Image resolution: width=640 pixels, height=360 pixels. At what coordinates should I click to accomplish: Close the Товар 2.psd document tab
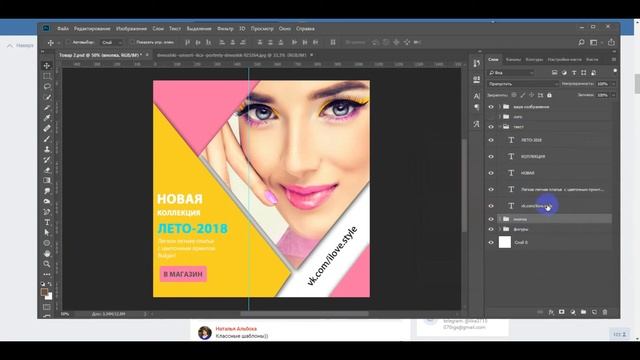pos(147,55)
